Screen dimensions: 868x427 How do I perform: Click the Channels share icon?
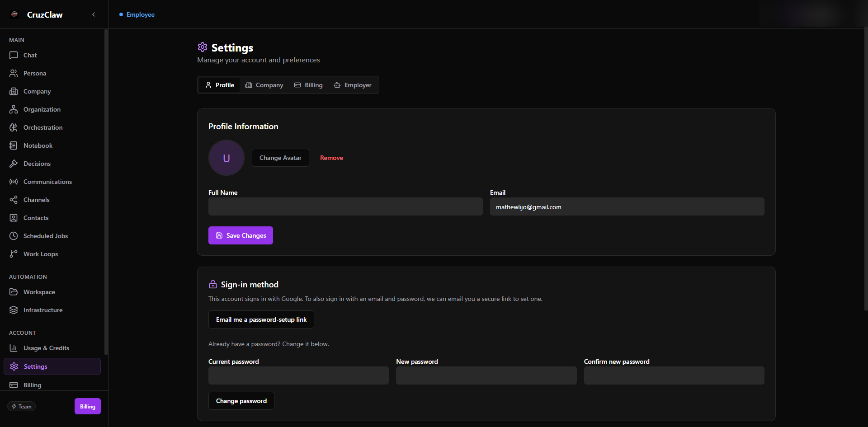(14, 200)
